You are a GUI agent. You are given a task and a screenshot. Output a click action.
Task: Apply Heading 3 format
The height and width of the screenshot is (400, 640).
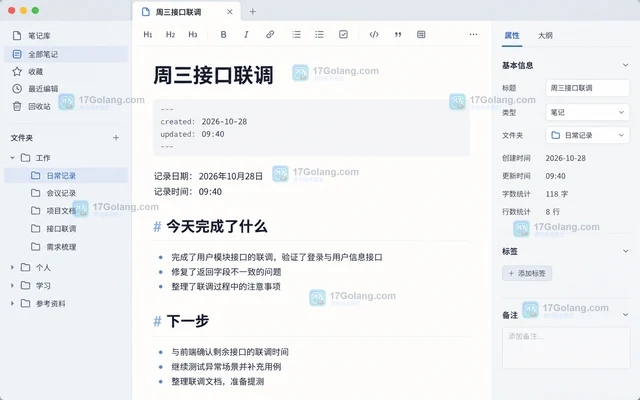point(193,35)
